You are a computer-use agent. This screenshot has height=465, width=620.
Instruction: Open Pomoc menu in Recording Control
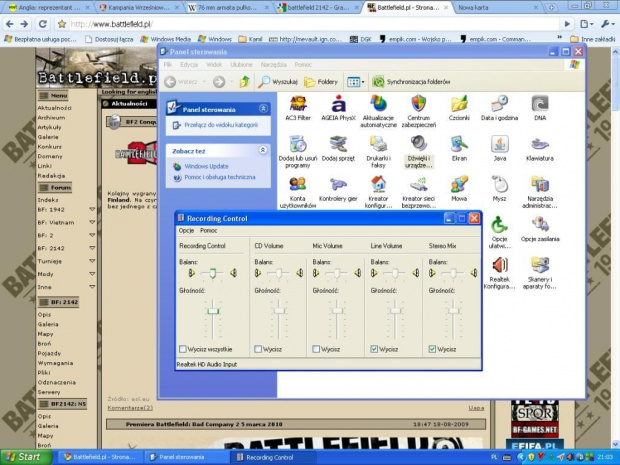(x=208, y=230)
